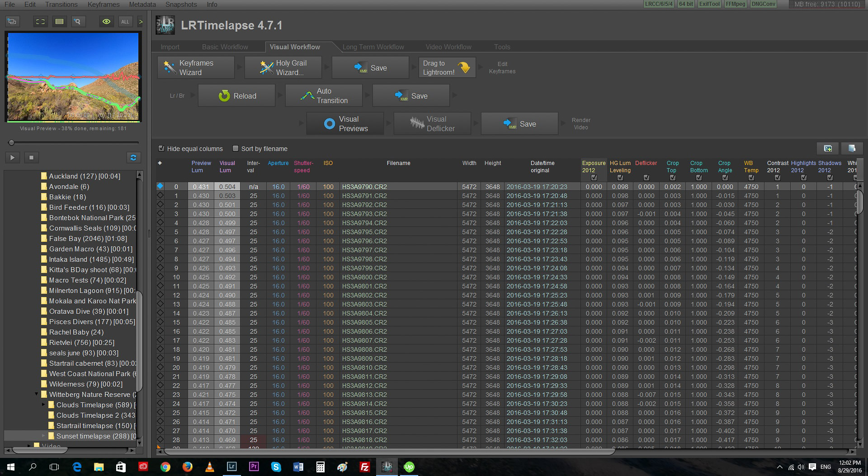Open FileZilla from the taskbar

click(364, 467)
